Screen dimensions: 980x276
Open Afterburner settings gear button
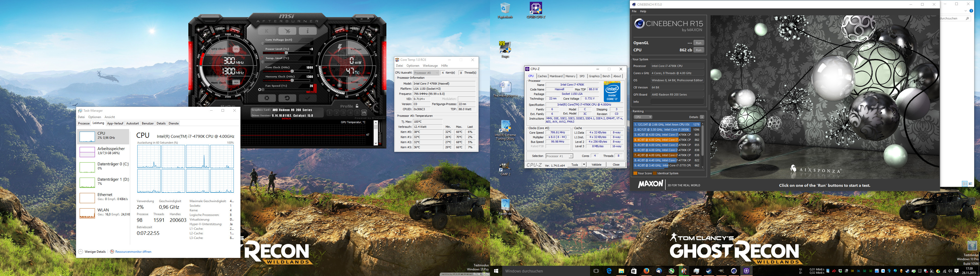pos(267,98)
